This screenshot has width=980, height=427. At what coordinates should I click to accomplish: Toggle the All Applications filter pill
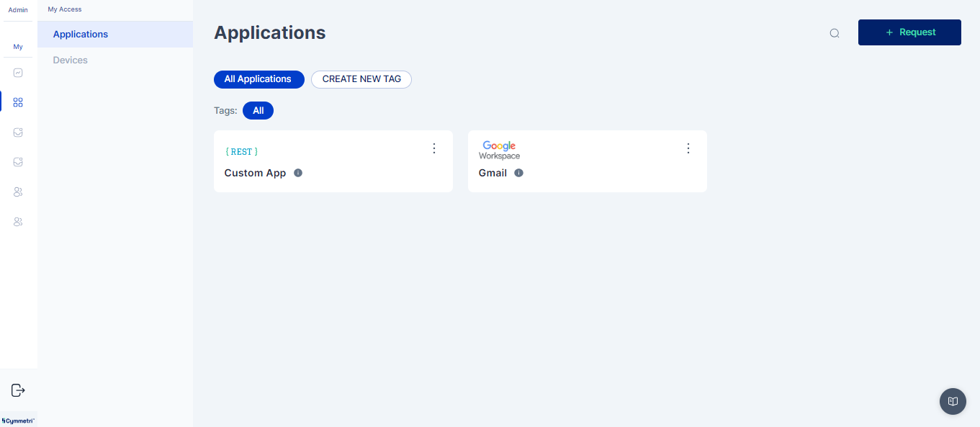point(258,79)
